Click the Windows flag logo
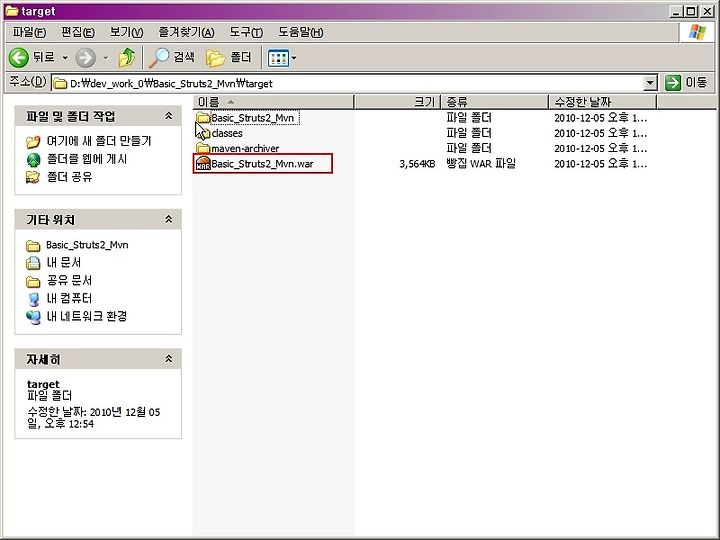Screen dimensions: 720x540 (697, 32)
